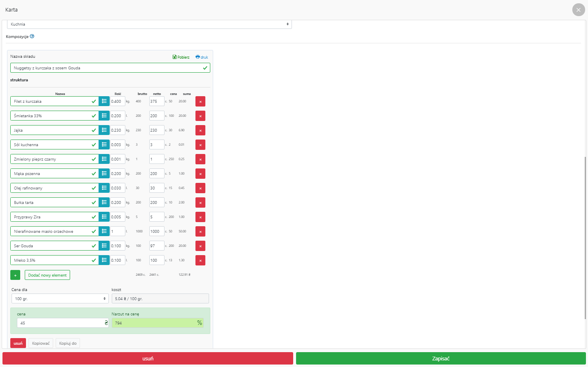588x367 pixels.
Task: Open the Kompozycje help question icon
Action: (32, 36)
